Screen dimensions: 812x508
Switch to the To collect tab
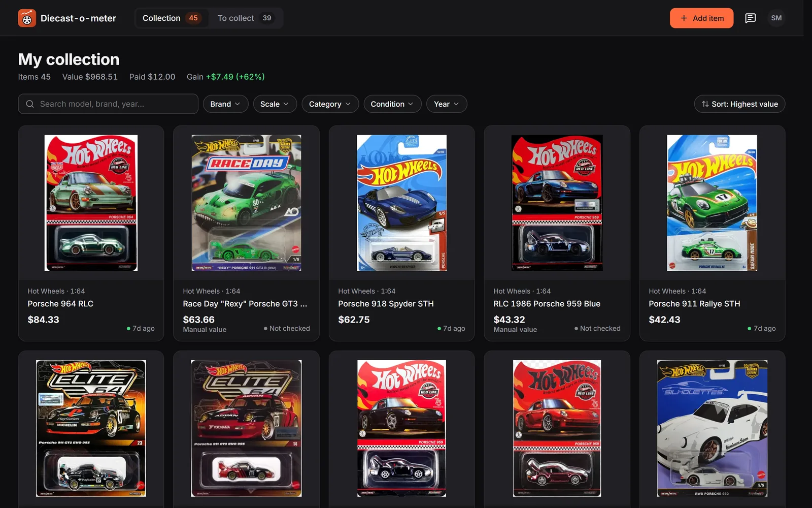click(x=245, y=18)
